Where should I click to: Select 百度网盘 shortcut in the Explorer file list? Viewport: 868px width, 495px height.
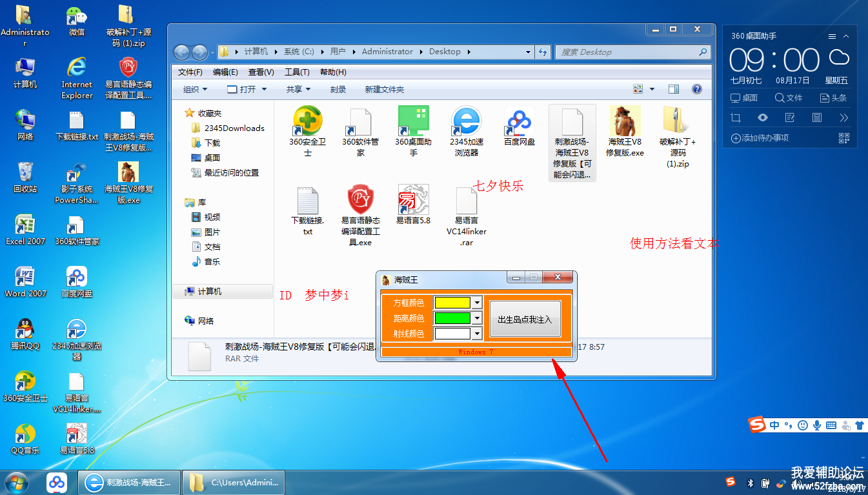point(520,126)
